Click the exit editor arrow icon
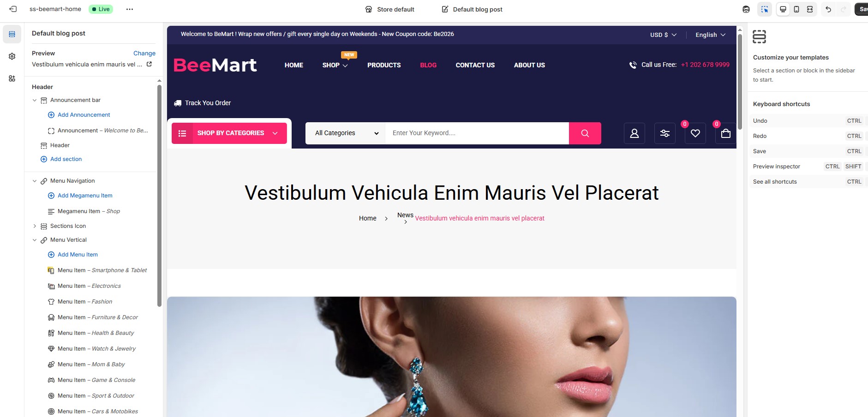 pos(13,9)
